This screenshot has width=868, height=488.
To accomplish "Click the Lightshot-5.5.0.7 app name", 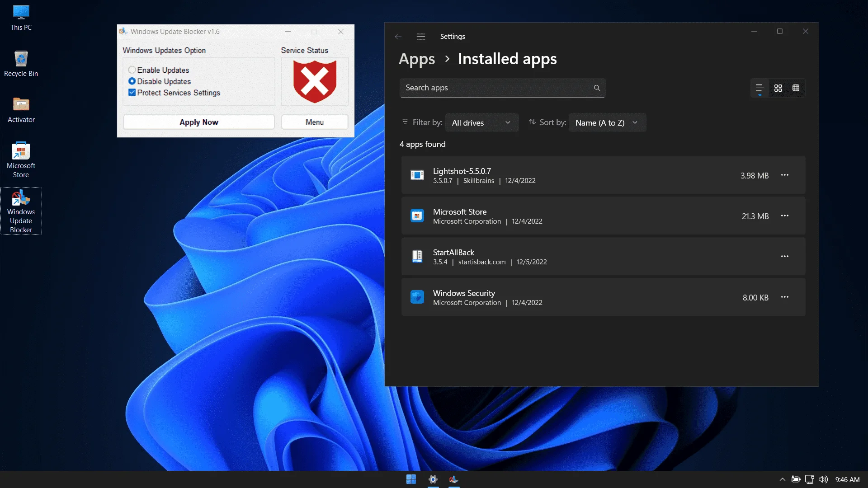I will tap(462, 171).
